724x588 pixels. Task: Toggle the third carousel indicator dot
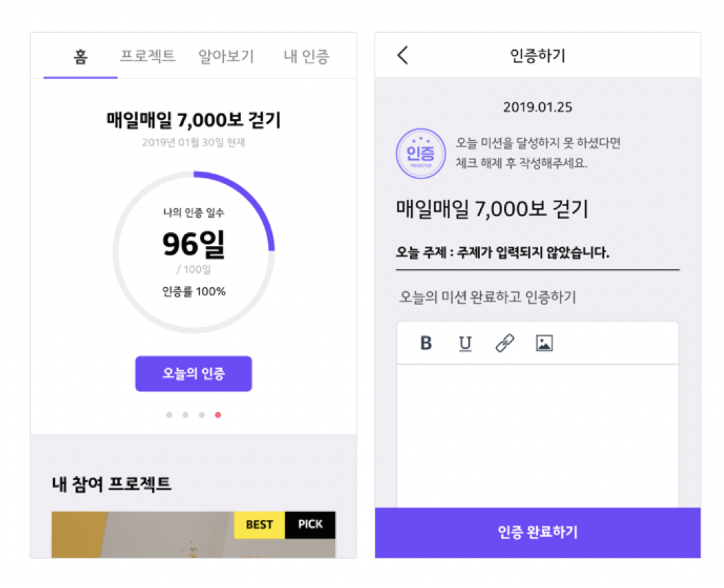click(x=201, y=415)
